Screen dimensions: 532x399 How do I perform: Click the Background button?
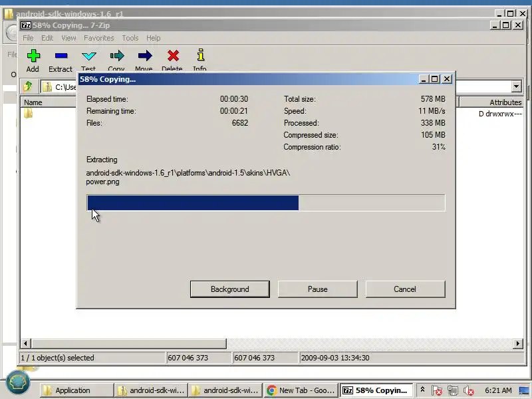230,289
